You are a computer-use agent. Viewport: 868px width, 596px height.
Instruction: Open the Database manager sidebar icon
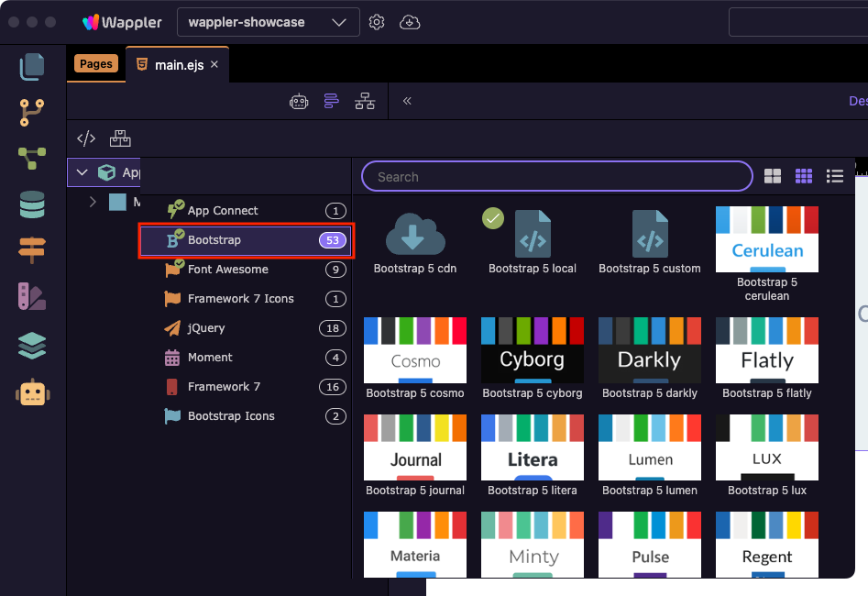tap(32, 204)
